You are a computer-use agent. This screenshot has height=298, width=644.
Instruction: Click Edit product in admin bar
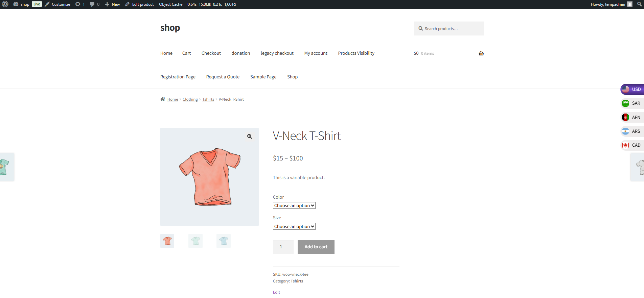139,4
